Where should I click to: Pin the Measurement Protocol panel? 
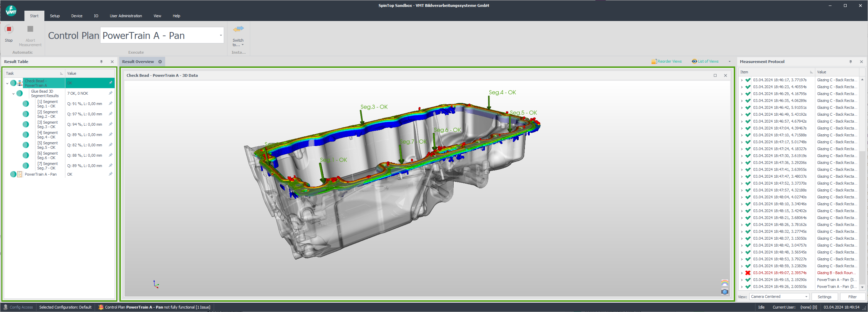click(850, 62)
